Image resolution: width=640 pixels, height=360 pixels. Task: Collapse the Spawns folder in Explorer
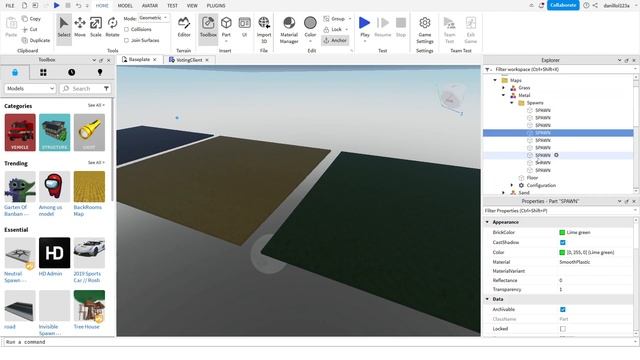(x=512, y=103)
